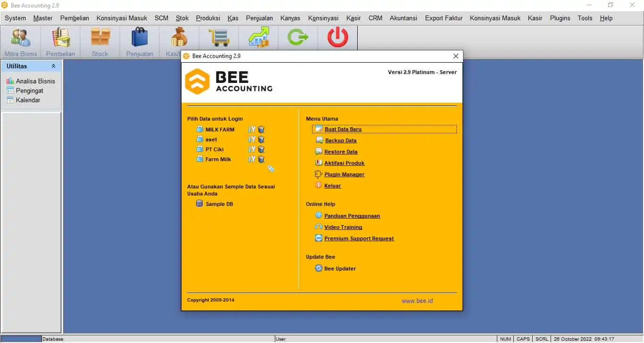Viewport: 644px width, 343px height.
Task: Click the trash icon for Farm Milk
Action: 261,159
